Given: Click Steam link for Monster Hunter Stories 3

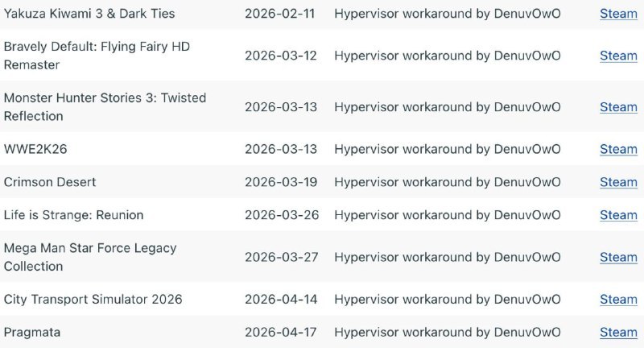Looking at the screenshot, I should 618,107.
